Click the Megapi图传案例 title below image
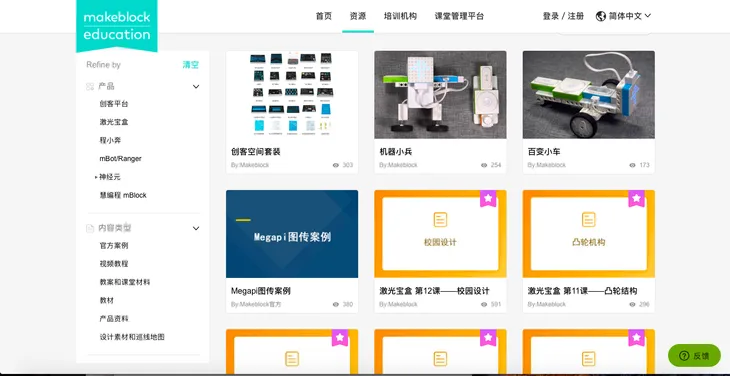Viewport: 730px width, 376px height. pyautogui.click(x=261, y=291)
